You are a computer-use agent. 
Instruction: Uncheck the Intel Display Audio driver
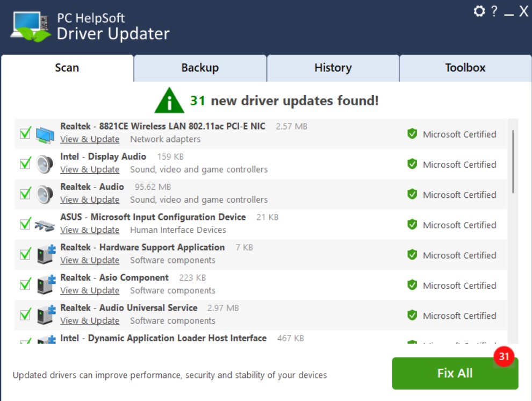coord(25,163)
